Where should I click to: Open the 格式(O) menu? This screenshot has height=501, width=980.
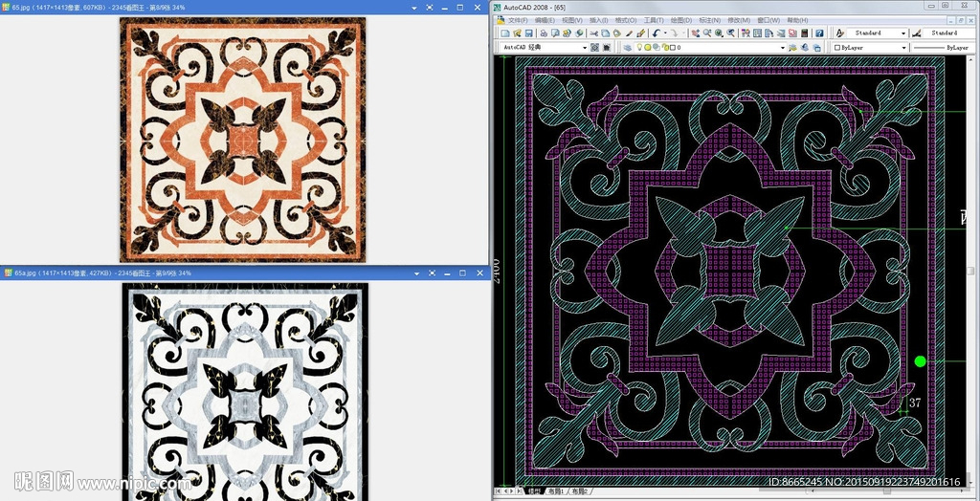pyautogui.click(x=626, y=20)
